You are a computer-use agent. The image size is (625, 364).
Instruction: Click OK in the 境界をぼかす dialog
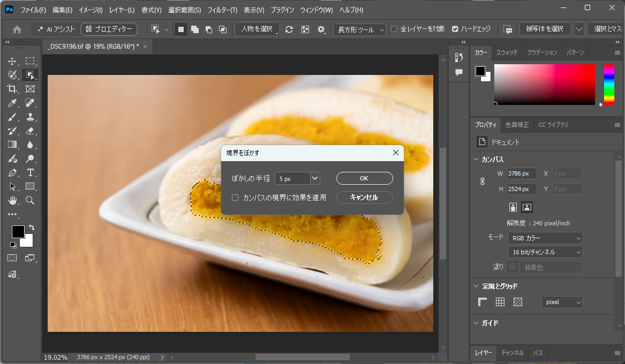(364, 178)
